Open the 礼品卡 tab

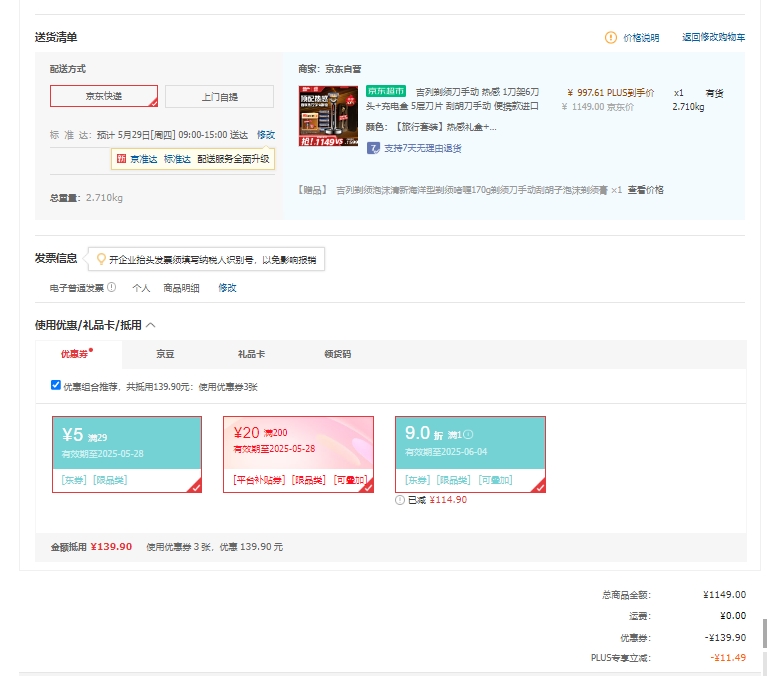click(x=251, y=354)
